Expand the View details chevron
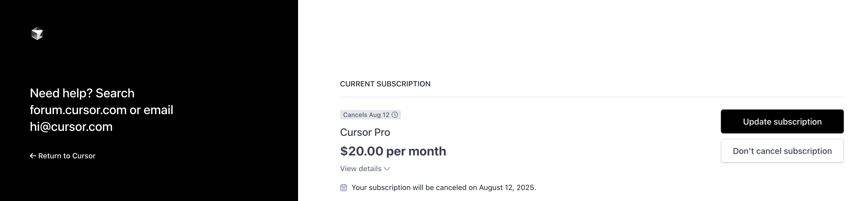Image resolution: width=868 pixels, height=201 pixels. coord(387,169)
